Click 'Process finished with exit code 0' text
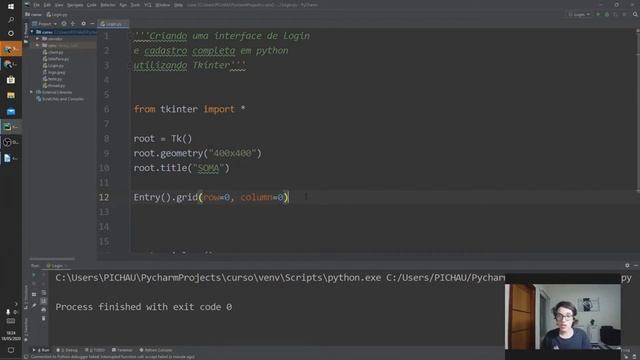The image size is (640, 360). point(144,307)
